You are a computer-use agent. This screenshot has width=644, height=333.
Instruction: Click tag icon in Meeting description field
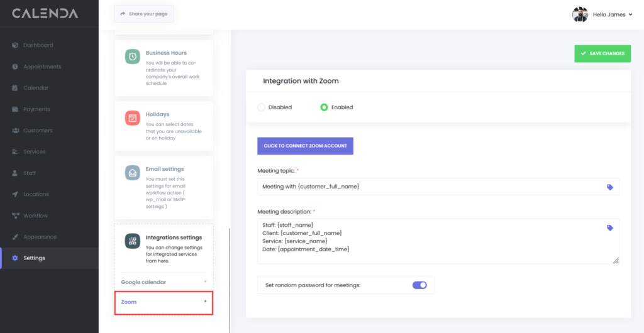[x=609, y=228]
